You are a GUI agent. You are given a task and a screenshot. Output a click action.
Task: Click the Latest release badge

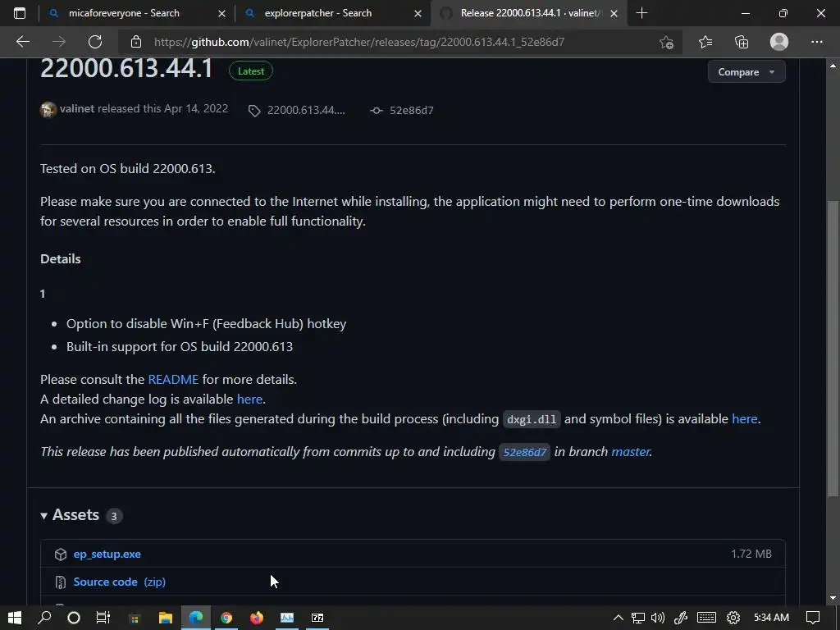(251, 71)
